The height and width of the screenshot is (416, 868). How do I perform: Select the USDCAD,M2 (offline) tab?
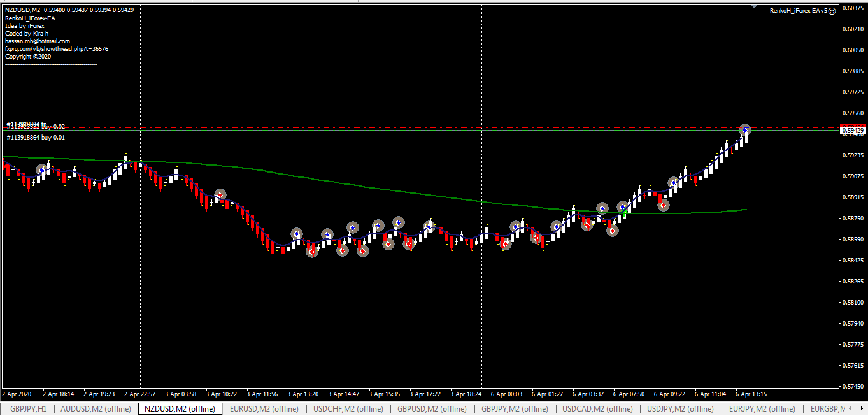click(x=597, y=409)
